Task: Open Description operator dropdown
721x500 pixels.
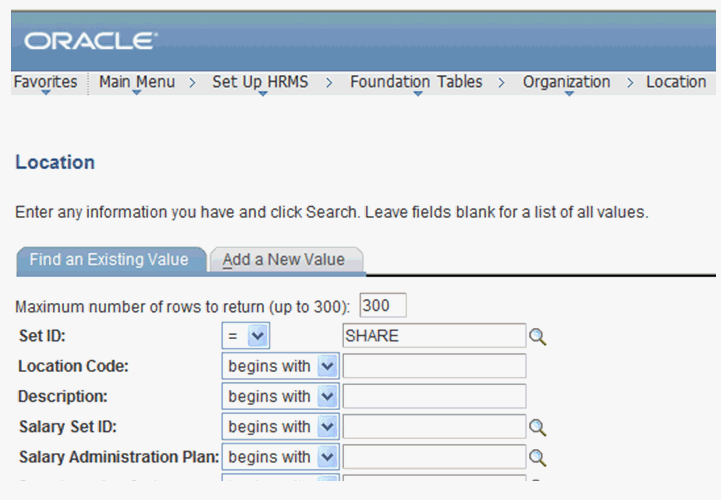Action: coord(280,397)
